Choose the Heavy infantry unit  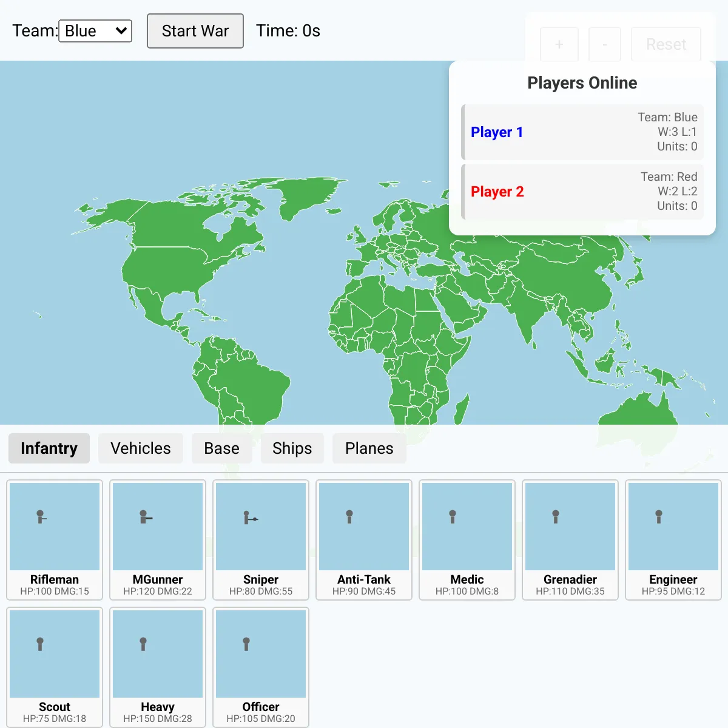coord(158,667)
